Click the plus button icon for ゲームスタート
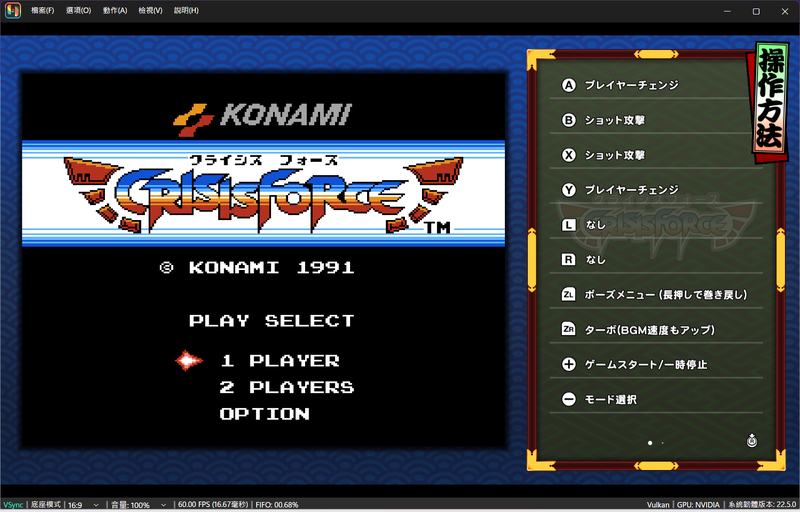800x512 pixels. [x=568, y=365]
